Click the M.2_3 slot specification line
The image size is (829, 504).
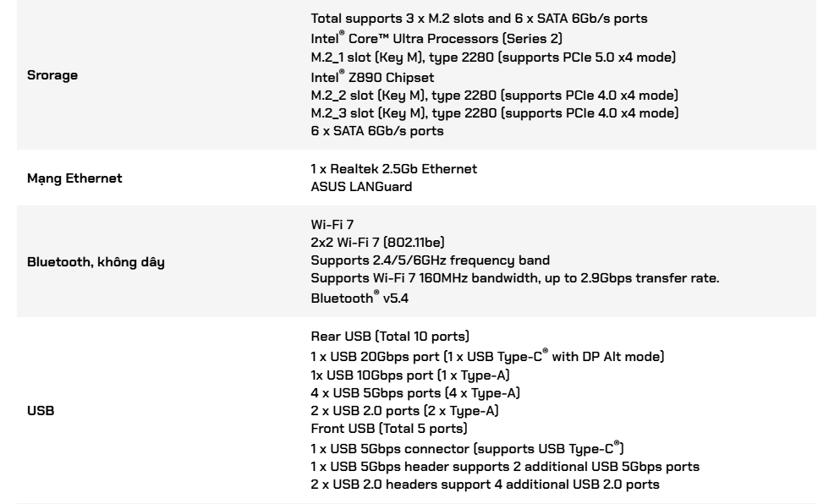(x=495, y=113)
